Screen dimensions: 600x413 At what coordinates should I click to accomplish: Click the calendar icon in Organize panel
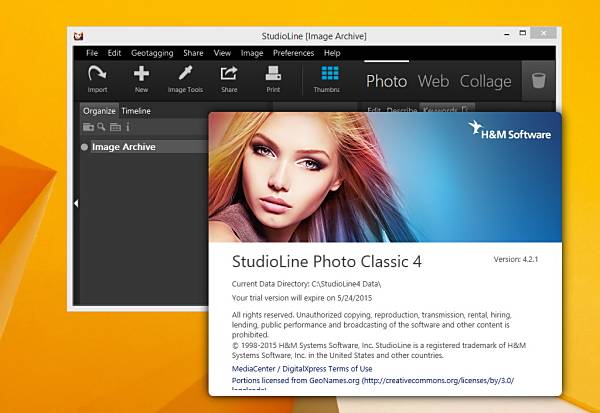point(115,127)
